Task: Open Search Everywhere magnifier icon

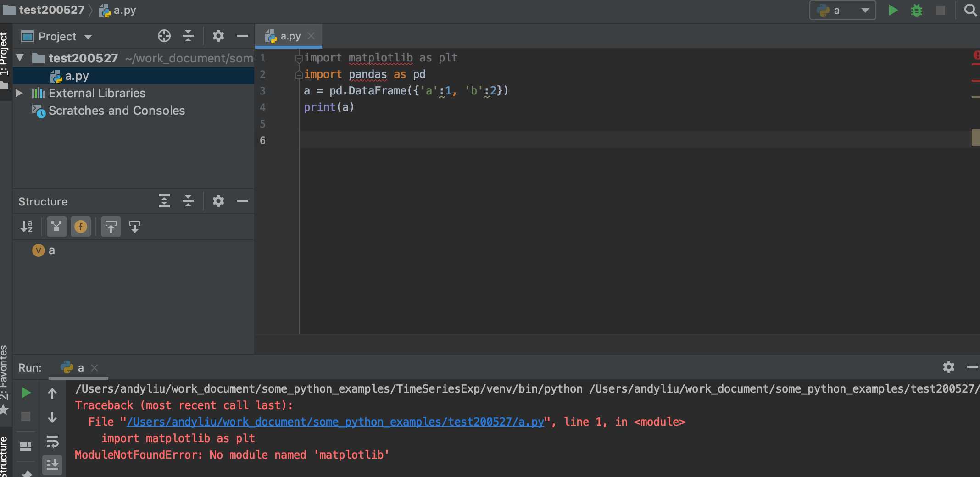Action: (970, 10)
